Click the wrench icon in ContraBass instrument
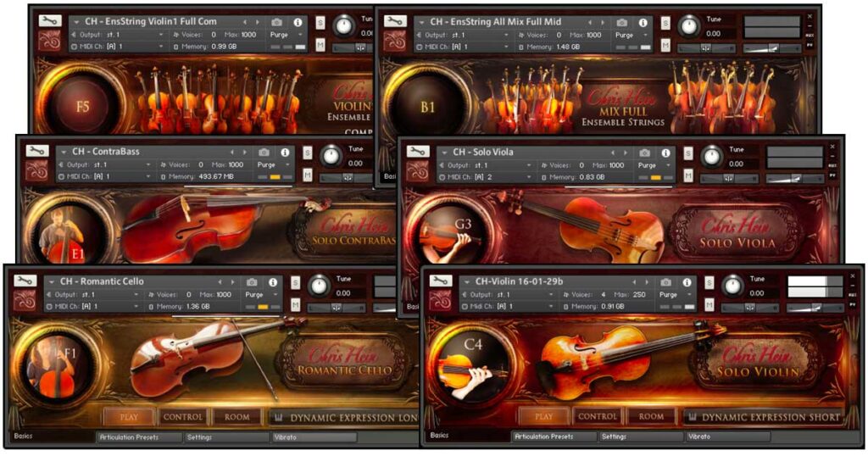The width and height of the screenshot is (868, 456). [36, 151]
